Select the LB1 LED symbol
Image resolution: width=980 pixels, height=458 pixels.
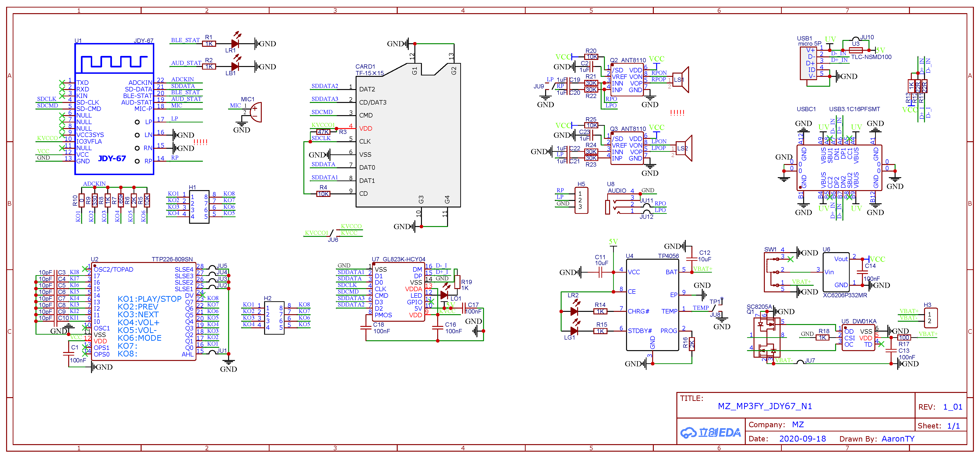(x=235, y=67)
